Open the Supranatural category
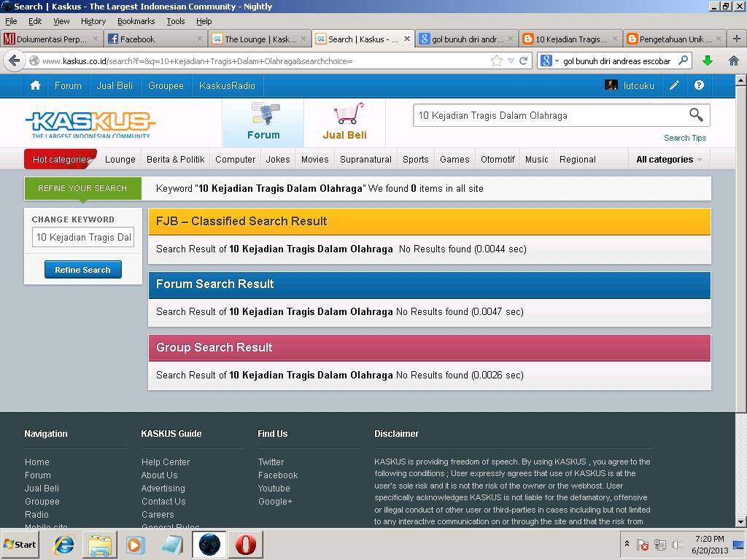 point(365,160)
